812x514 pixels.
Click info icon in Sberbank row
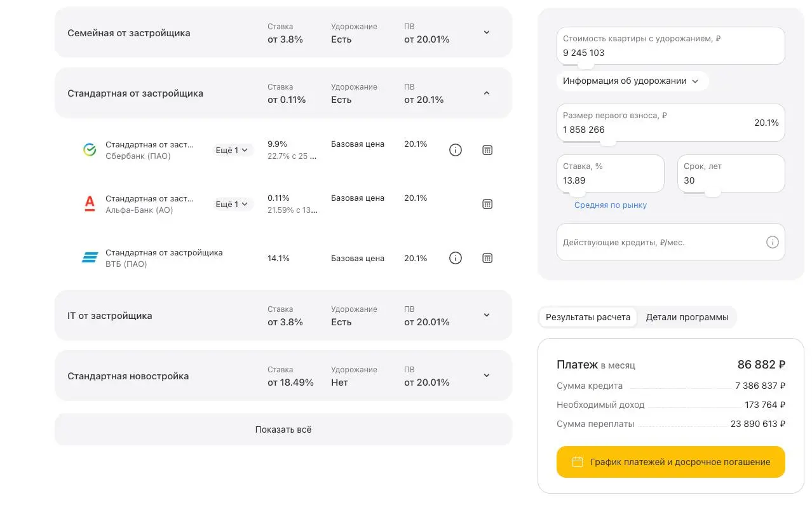[x=455, y=150]
